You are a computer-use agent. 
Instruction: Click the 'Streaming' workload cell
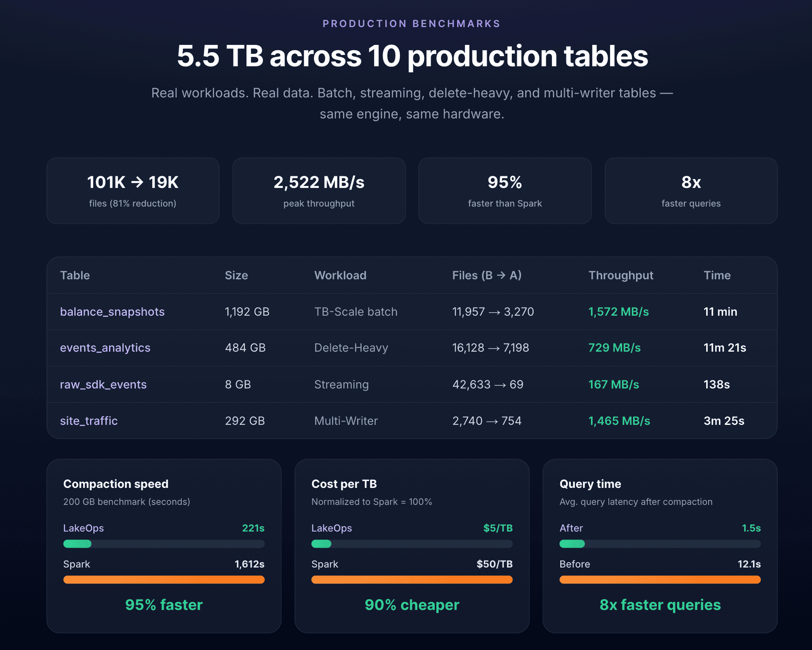[341, 384]
